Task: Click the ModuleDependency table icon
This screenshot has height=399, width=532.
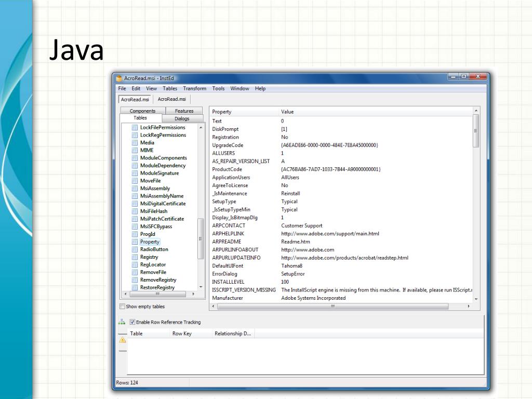Action: [135, 166]
